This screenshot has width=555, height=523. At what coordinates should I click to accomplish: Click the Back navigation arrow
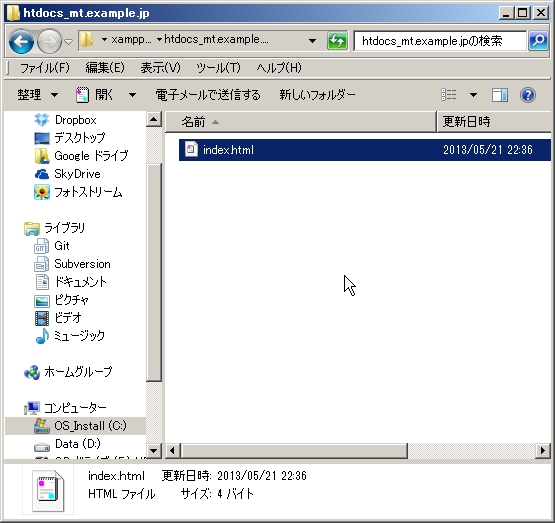[x=22, y=42]
